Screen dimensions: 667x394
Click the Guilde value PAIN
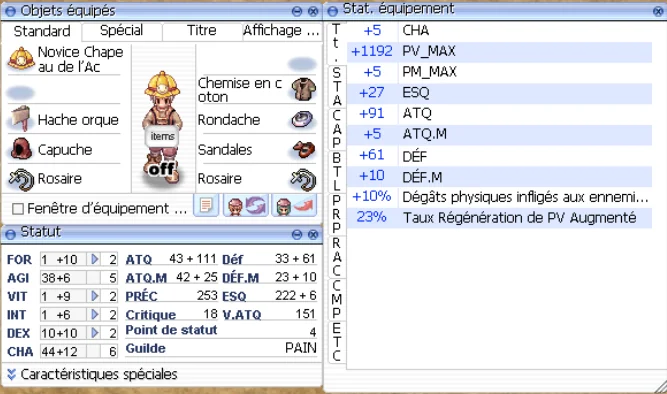[x=300, y=348]
